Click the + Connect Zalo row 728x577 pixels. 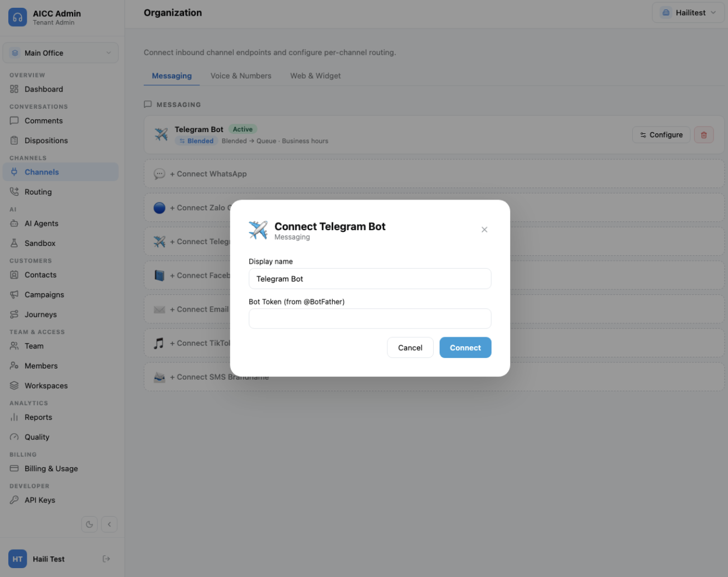pos(434,208)
